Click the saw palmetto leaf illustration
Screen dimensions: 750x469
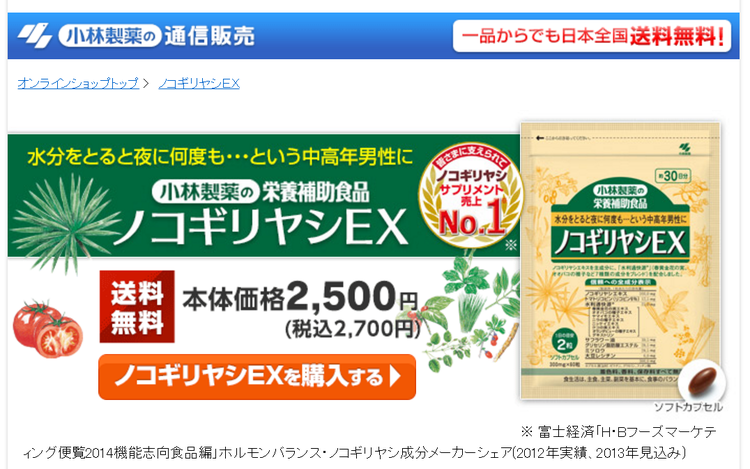pyautogui.click(x=65, y=223)
